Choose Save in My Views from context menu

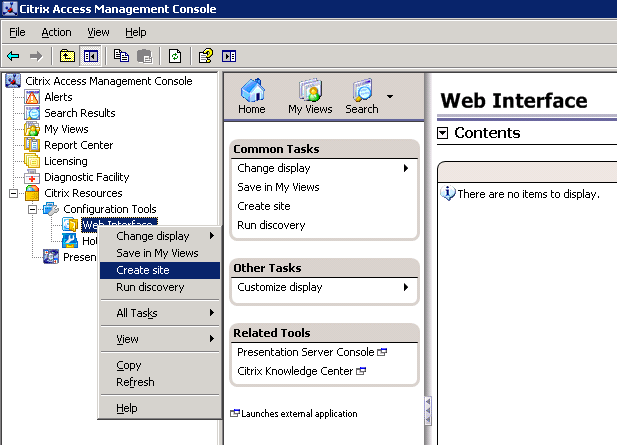tap(160, 253)
